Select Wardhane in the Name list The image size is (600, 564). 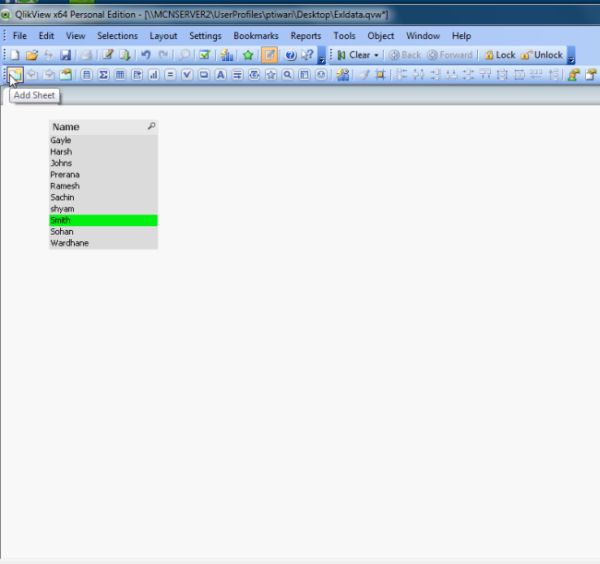pos(103,243)
